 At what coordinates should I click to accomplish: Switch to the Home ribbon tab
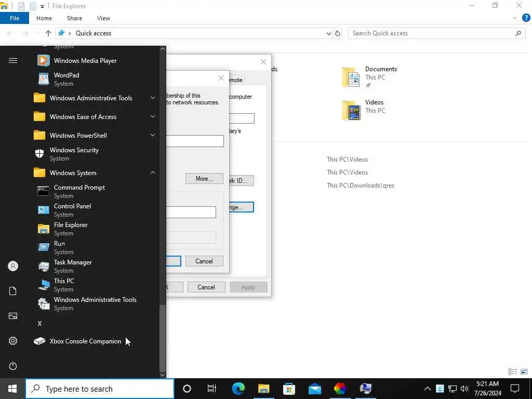coord(44,18)
